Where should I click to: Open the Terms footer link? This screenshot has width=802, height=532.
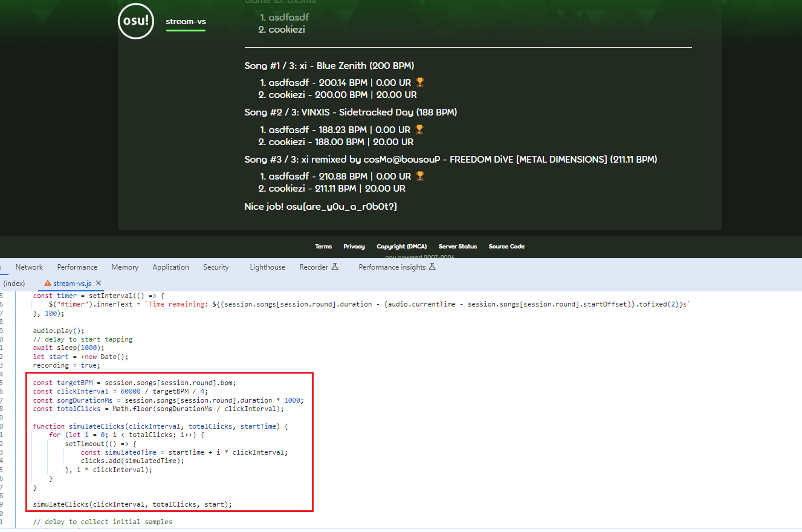[x=323, y=247]
